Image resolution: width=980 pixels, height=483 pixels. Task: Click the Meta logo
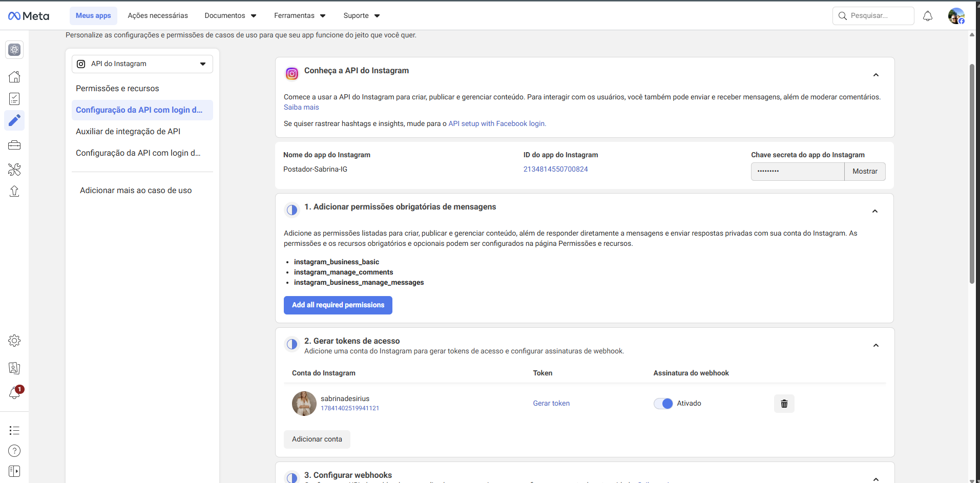(29, 16)
